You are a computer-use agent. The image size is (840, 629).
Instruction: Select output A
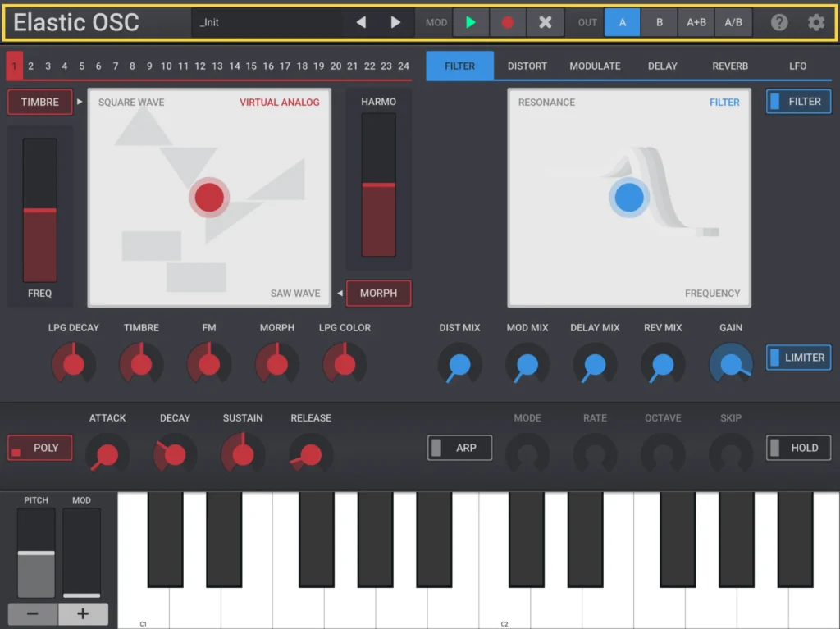tap(622, 22)
